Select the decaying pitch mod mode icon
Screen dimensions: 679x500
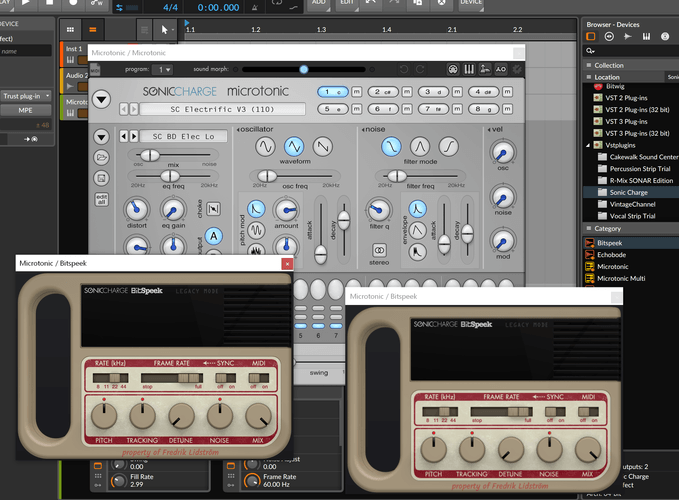[x=256, y=209]
